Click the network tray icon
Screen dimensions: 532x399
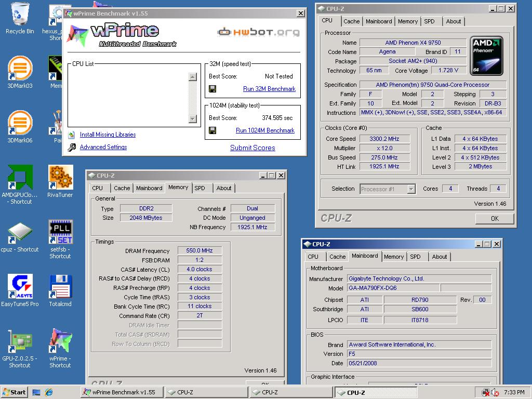click(x=486, y=393)
